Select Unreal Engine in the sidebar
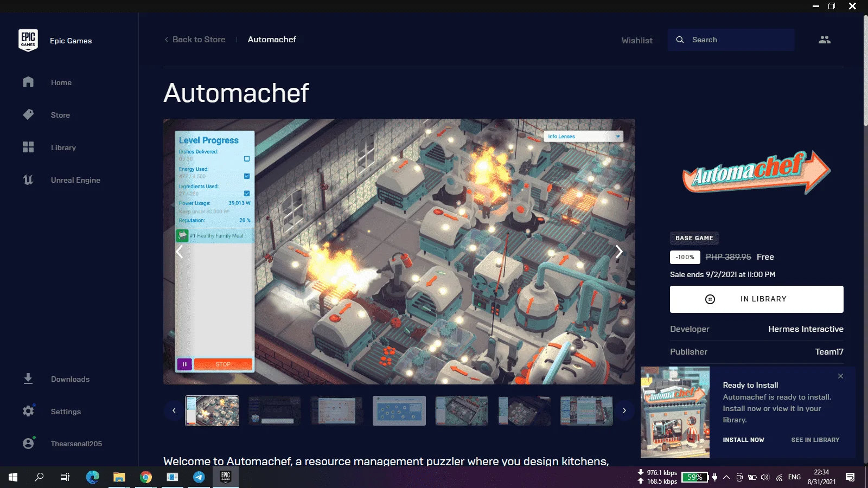The height and width of the screenshot is (488, 868). point(75,180)
